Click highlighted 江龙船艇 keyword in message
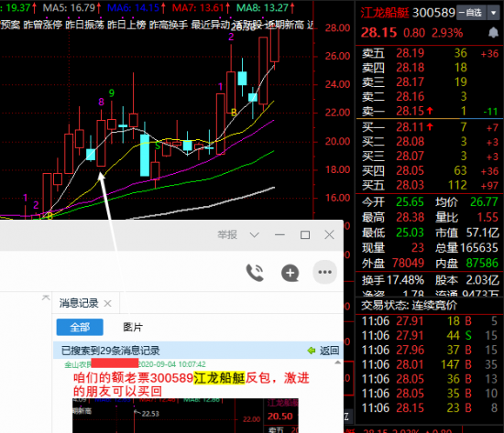This screenshot has width=504, height=433. coord(219,378)
